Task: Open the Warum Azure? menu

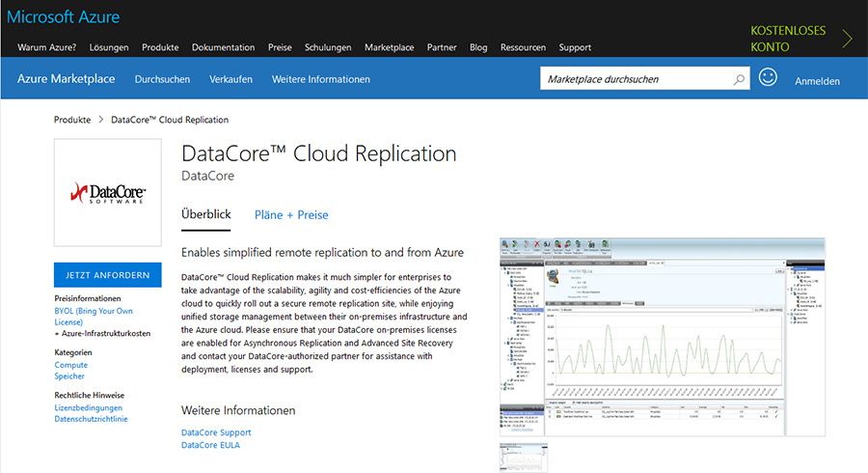Action: [x=47, y=47]
